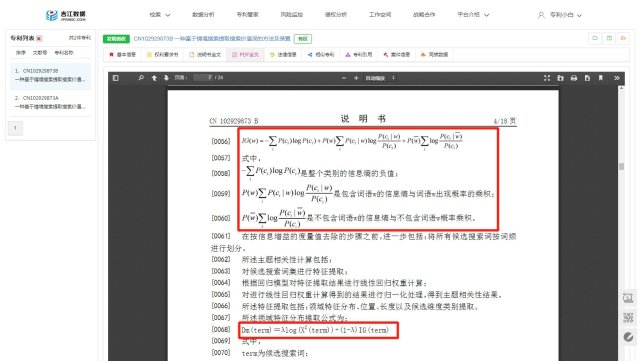Select first patent CN102929873B in list
The height and width of the screenshot is (361, 641).
(50, 75)
